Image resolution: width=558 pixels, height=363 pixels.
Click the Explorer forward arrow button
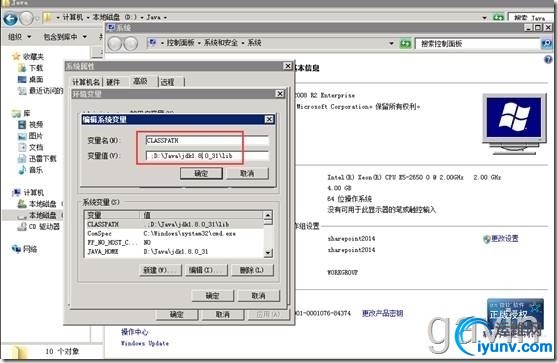(26, 18)
